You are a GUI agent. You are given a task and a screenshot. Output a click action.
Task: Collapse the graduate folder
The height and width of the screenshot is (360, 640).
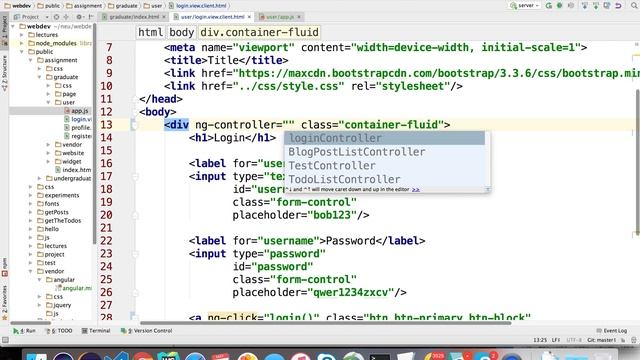[40, 77]
